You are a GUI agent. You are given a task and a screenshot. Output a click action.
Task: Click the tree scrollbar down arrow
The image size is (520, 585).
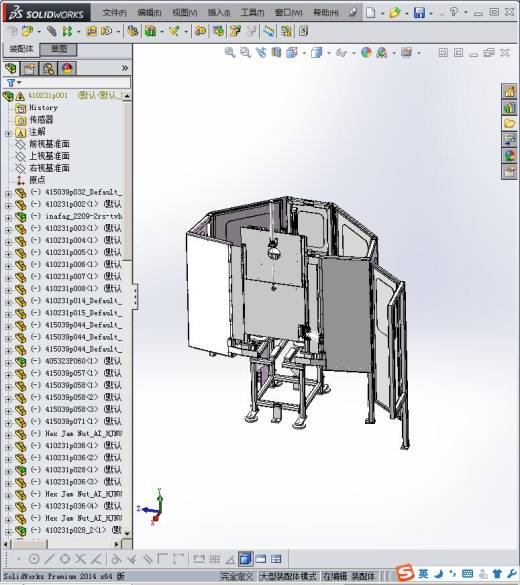click(127, 533)
